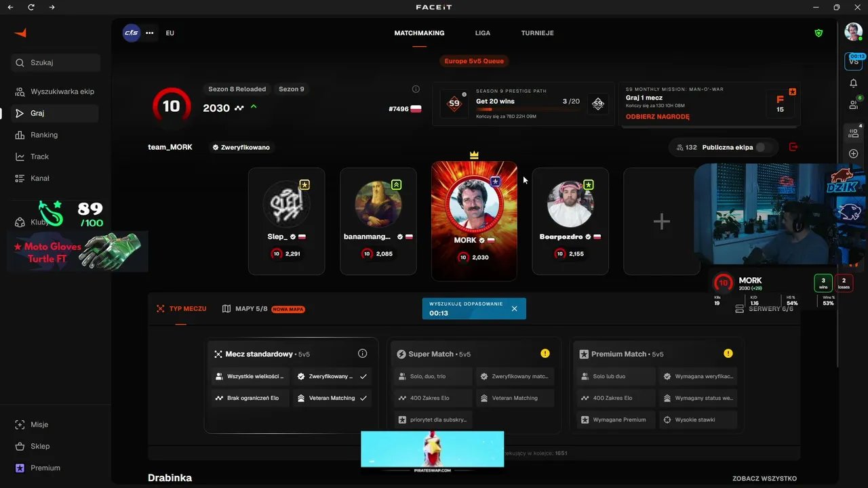Screen dimensions: 868x488
Task: Click the browser-style back arrow
Action: tap(10, 7)
